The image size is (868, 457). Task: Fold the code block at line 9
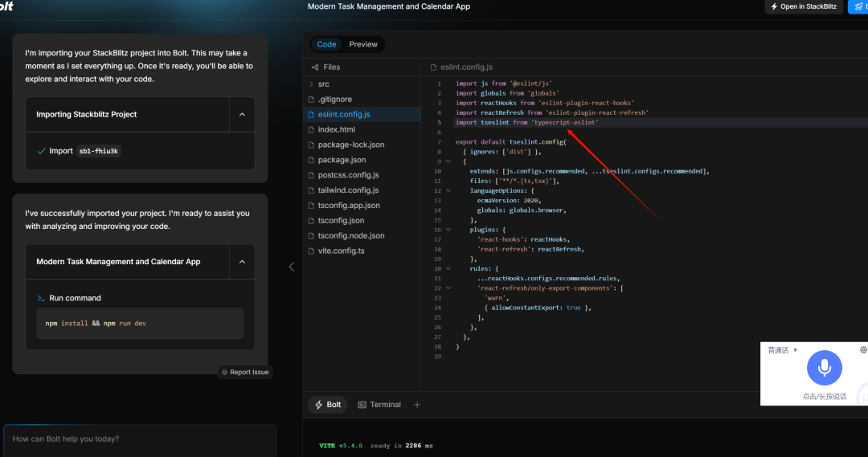(448, 161)
